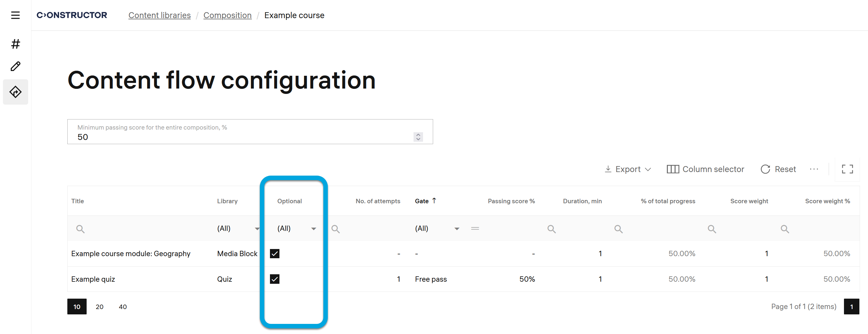Click the Constructor logo

[x=72, y=15]
